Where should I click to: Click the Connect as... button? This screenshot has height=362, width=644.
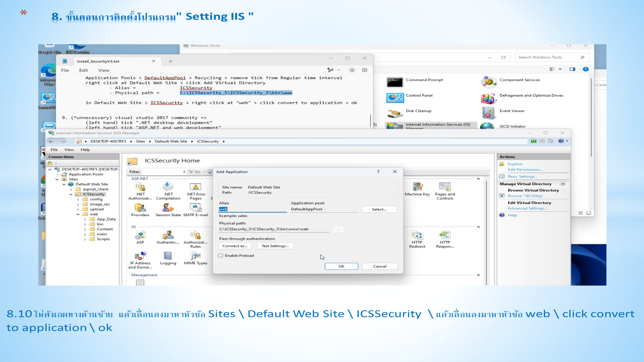(235, 246)
